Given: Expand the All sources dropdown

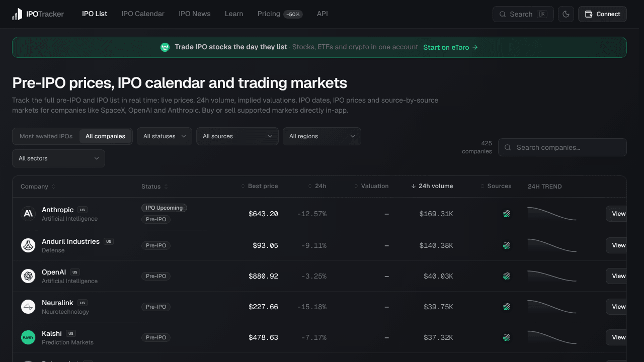Looking at the screenshot, I should [x=237, y=136].
